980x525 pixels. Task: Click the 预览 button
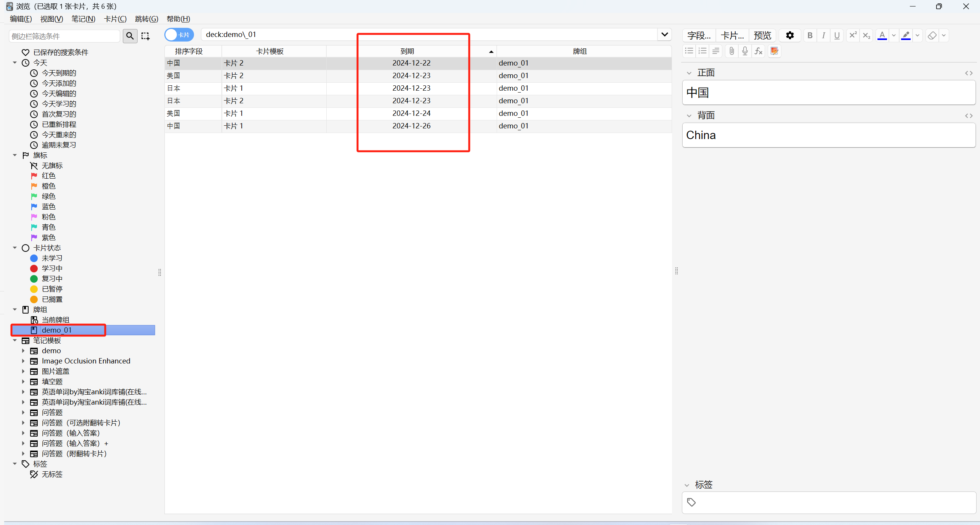(x=762, y=35)
